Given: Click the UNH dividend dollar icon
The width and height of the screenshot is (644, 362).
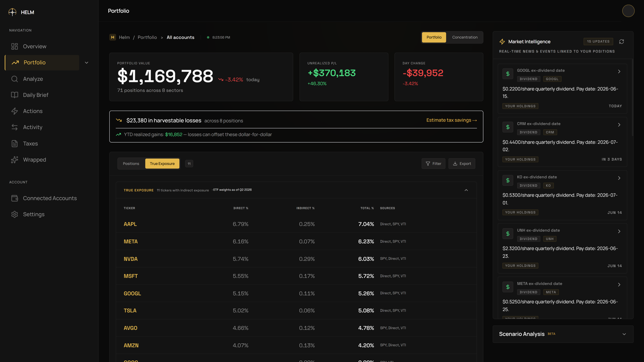Looking at the screenshot, I should tap(508, 234).
